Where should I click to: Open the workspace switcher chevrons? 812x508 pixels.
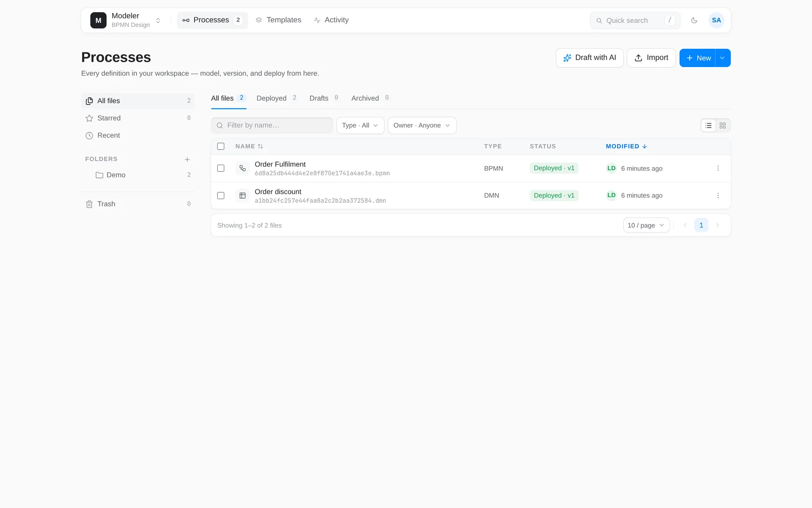(x=158, y=20)
